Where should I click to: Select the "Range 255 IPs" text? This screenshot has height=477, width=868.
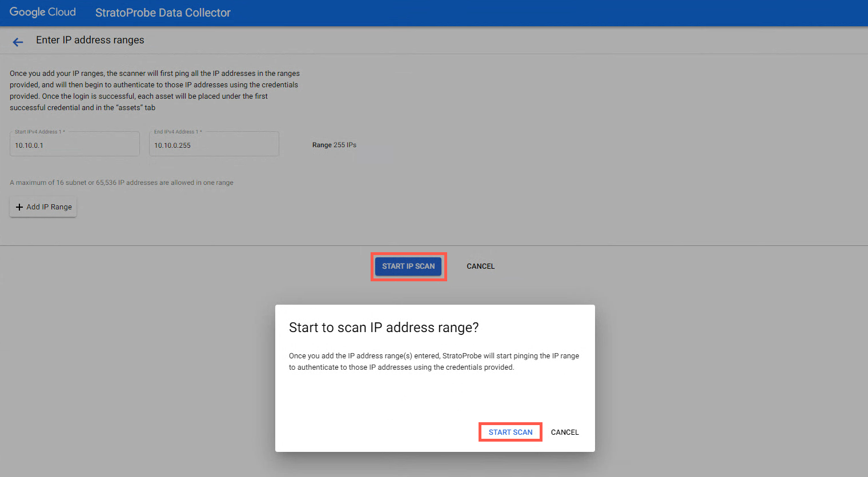tap(334, 145)
